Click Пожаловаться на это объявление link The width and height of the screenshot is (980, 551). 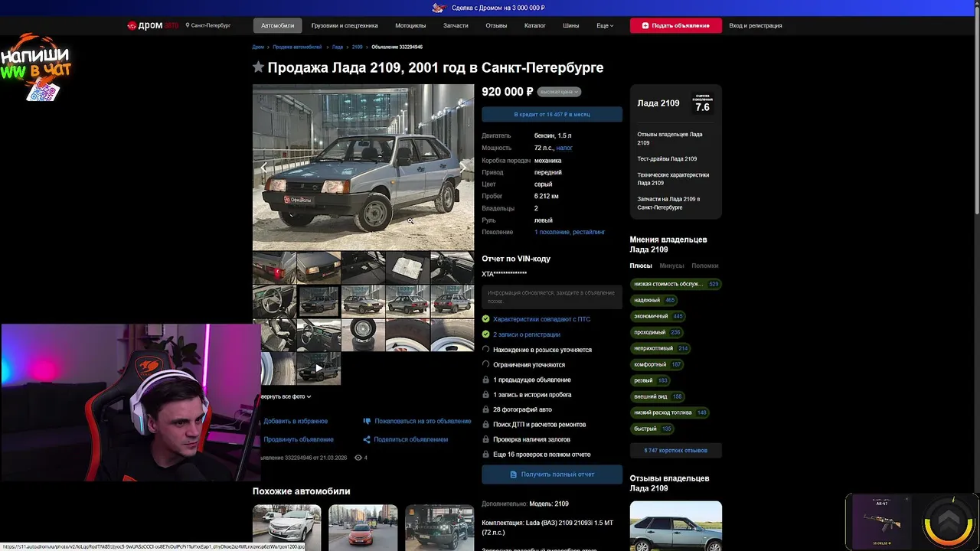tap(423, 421)
